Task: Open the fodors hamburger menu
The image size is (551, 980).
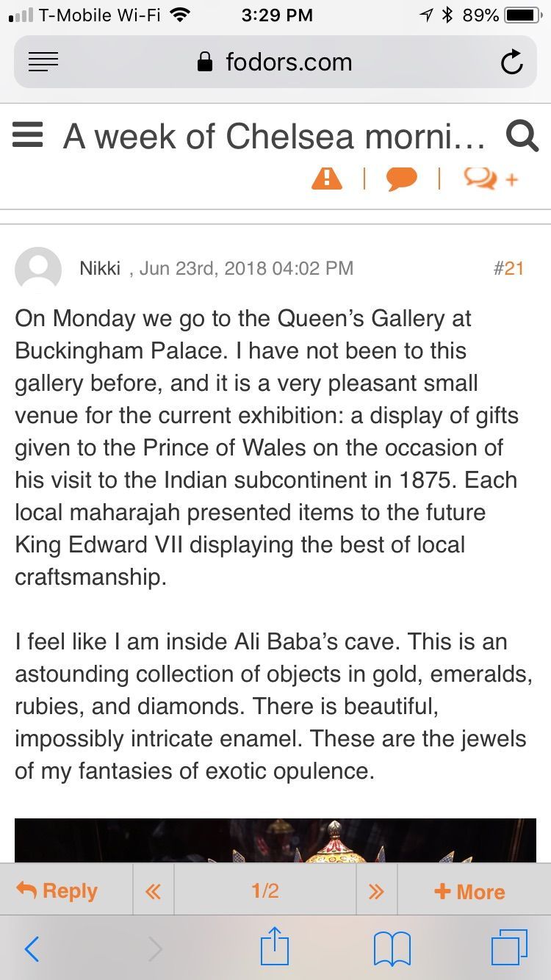Action: [28, 135]
